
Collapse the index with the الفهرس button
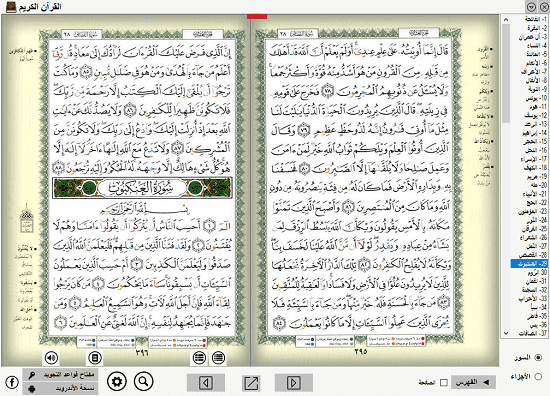(473, 382)
